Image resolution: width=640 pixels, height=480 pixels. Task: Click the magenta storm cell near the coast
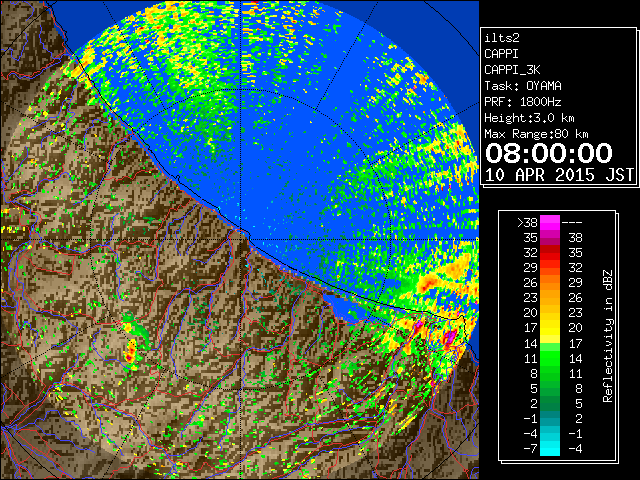[450, 337]
